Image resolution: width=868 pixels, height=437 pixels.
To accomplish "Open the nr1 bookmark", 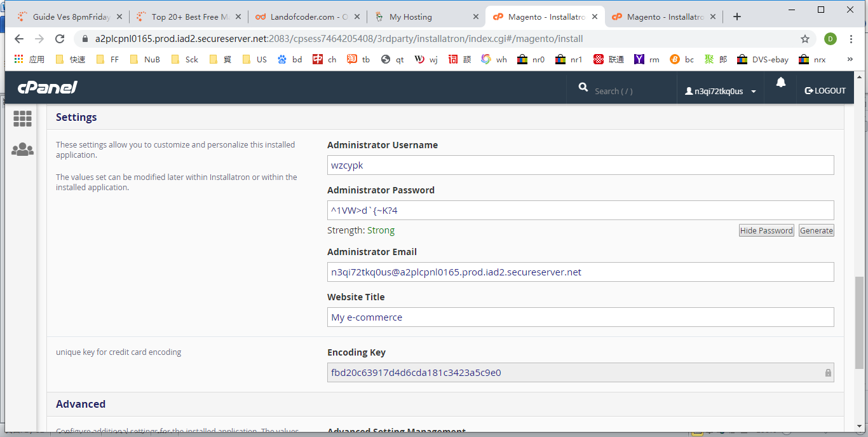I will (x=569, y=59).
